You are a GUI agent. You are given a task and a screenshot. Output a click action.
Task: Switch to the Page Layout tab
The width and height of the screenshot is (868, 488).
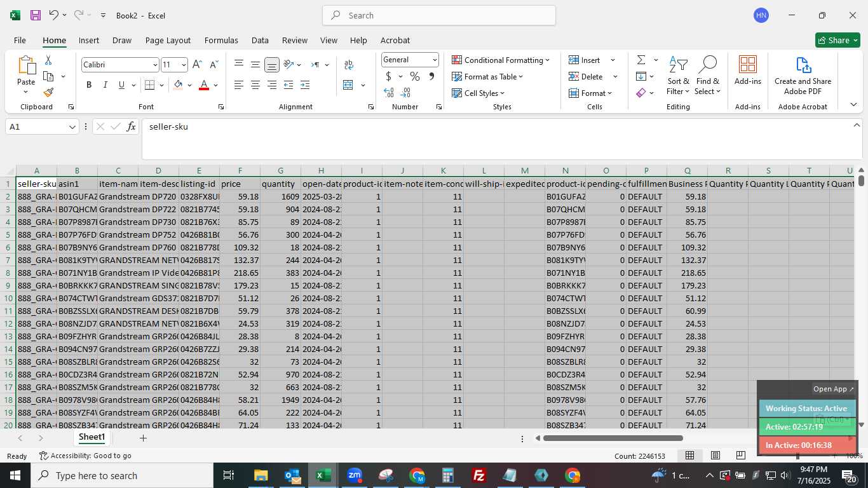tap(168, 40)
